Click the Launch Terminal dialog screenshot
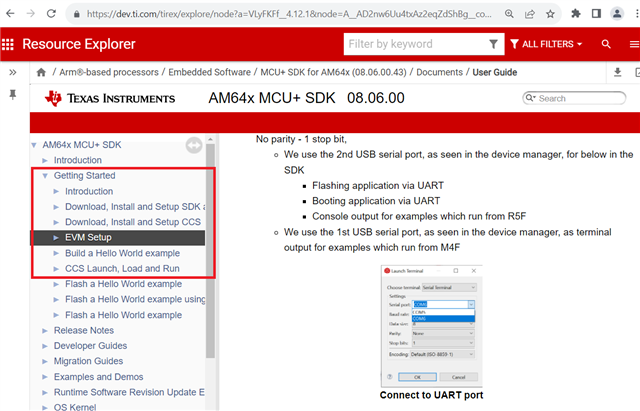This screenshot has height=411, width=640. tap(431, 326)
